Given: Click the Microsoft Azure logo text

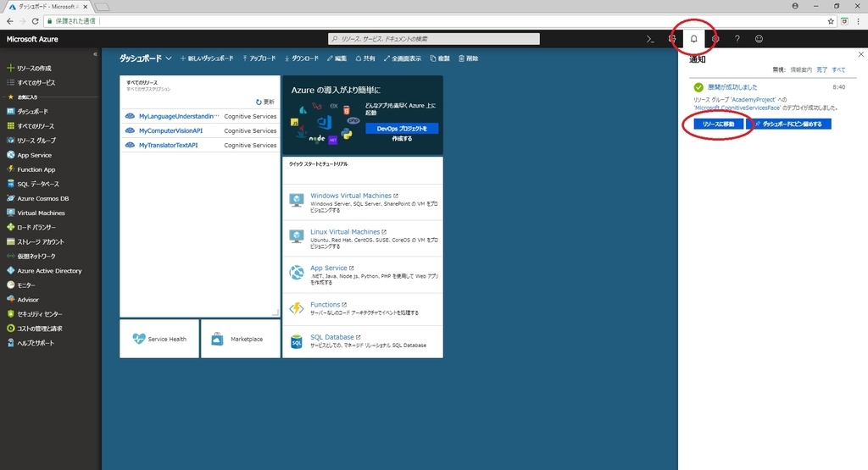Looking at the screenshot, I should pos(32,39).
